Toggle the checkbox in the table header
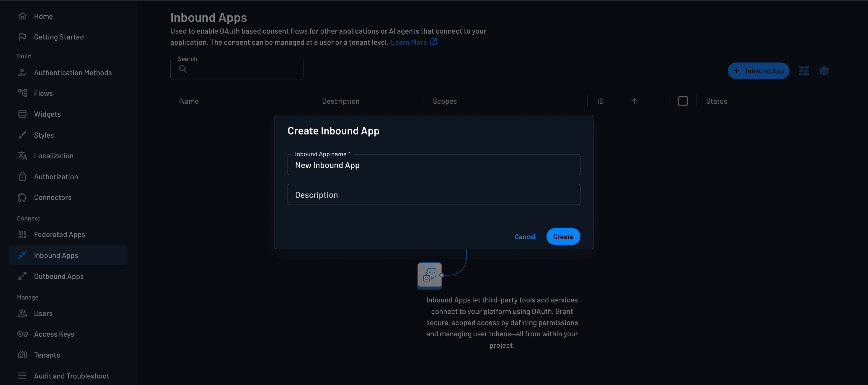Viewport: 868px width, 385px height. (x=683, y=101)
